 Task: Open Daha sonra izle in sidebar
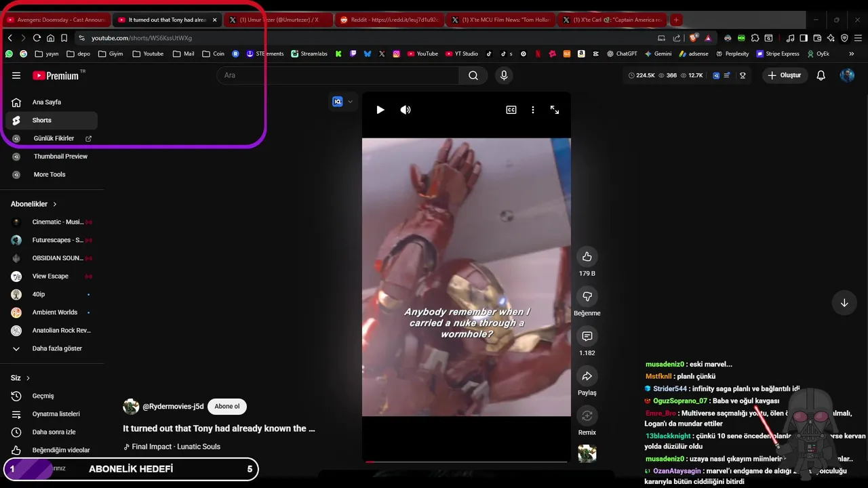52,432
